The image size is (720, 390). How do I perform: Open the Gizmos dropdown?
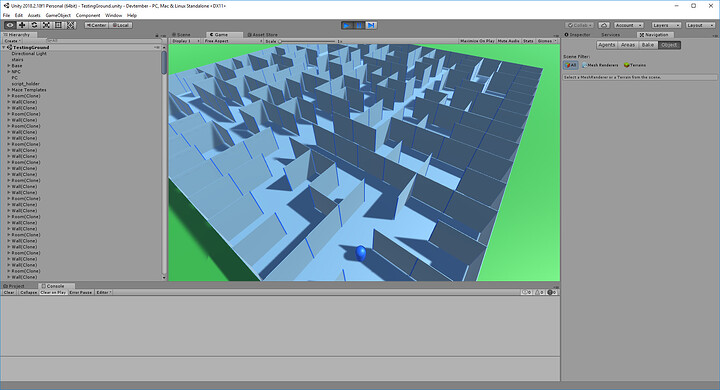coord(546,41)
